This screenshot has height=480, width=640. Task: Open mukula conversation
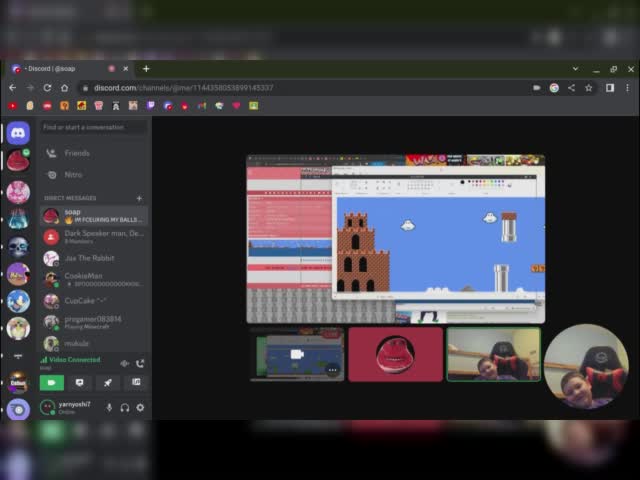click(x=94, y=343)
